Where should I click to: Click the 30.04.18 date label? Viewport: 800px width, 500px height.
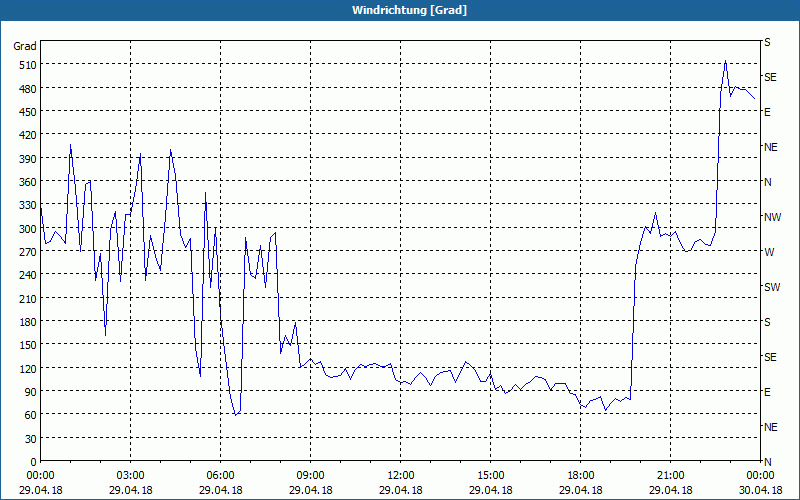[760, 490]
